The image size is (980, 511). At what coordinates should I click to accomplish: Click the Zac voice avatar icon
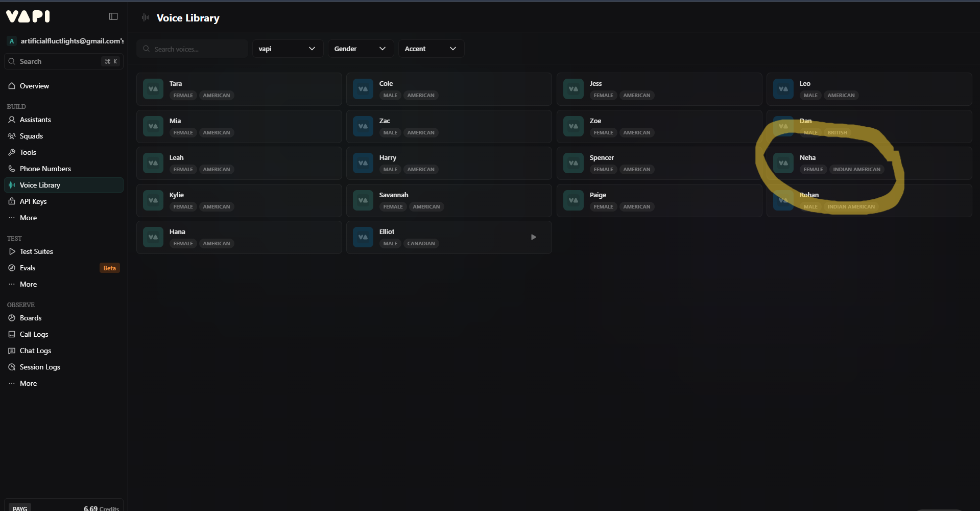[x=363, y=126]
